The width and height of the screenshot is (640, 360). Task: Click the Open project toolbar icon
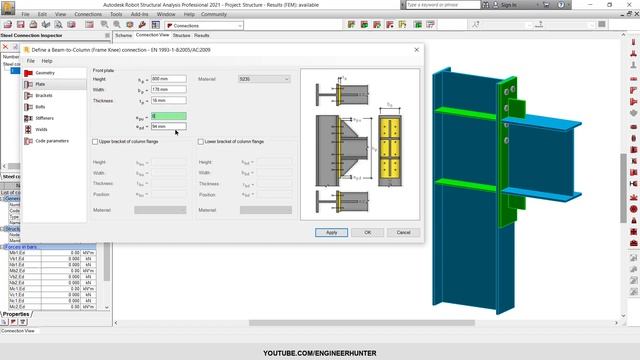8,25
